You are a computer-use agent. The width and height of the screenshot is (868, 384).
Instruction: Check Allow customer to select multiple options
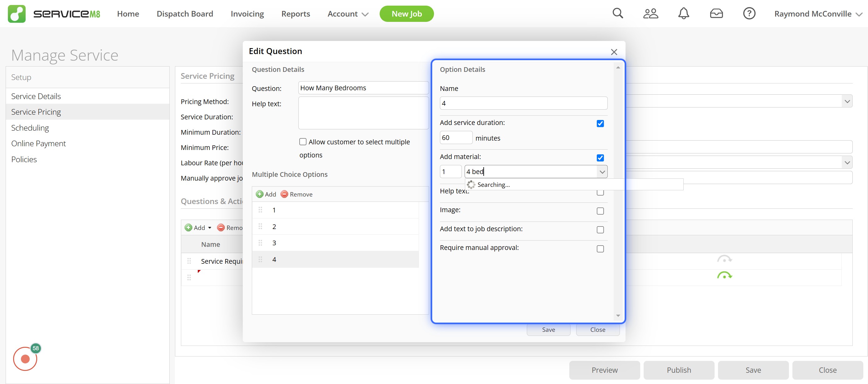tap(303, 142)
